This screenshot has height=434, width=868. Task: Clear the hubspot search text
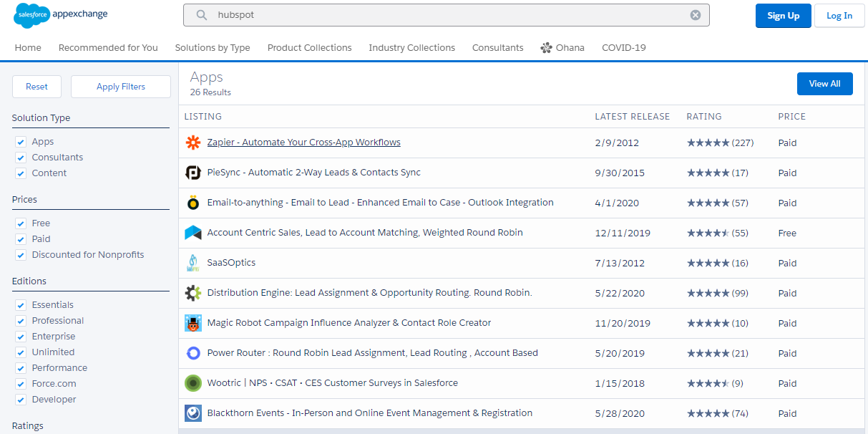[696, 15]
